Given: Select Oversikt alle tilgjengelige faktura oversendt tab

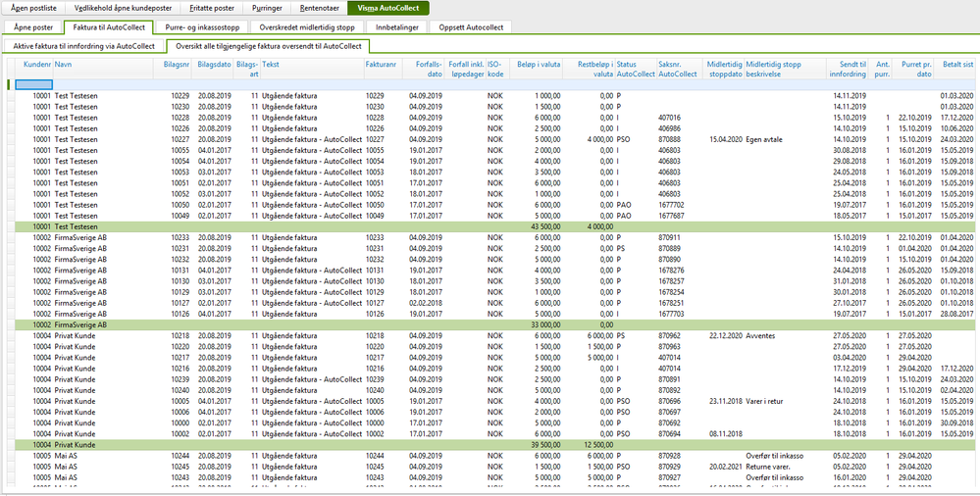Looking at the screenshot, I should (268, 46).
